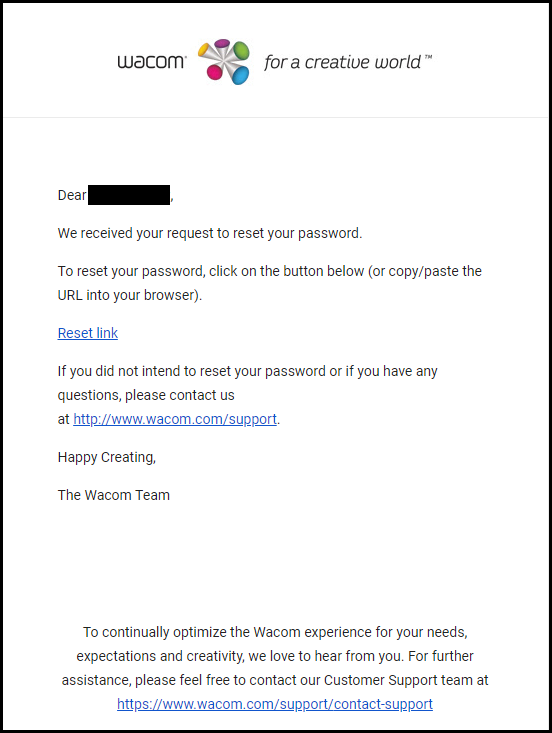
Task: Click the blacked-out recipient name box
Action: tap(129, 195)
